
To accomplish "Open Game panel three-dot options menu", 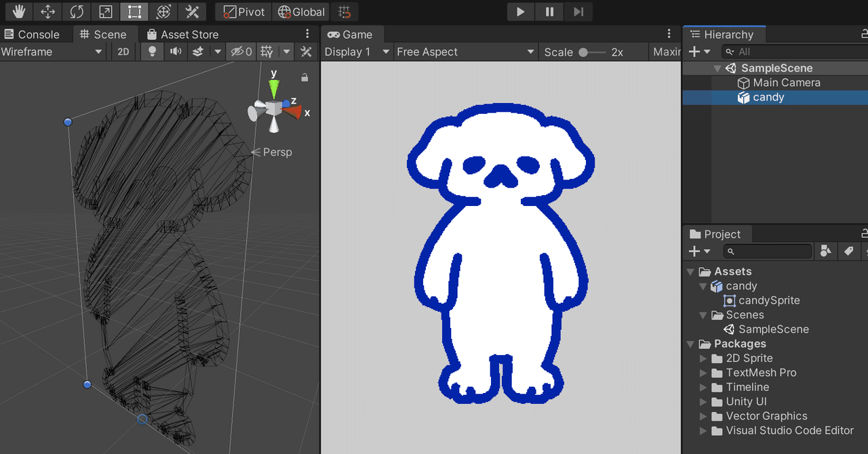I will 669,34.
